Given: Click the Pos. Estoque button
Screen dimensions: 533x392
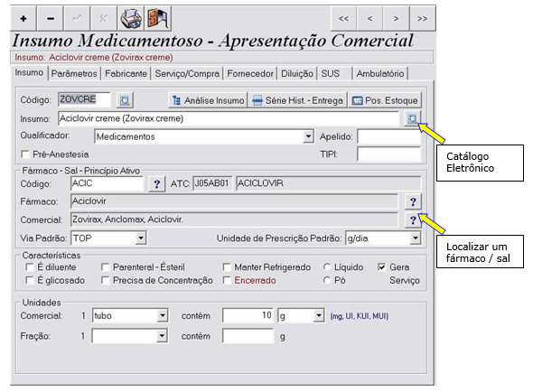Looking at the screenshot, I should pos(385,100).
